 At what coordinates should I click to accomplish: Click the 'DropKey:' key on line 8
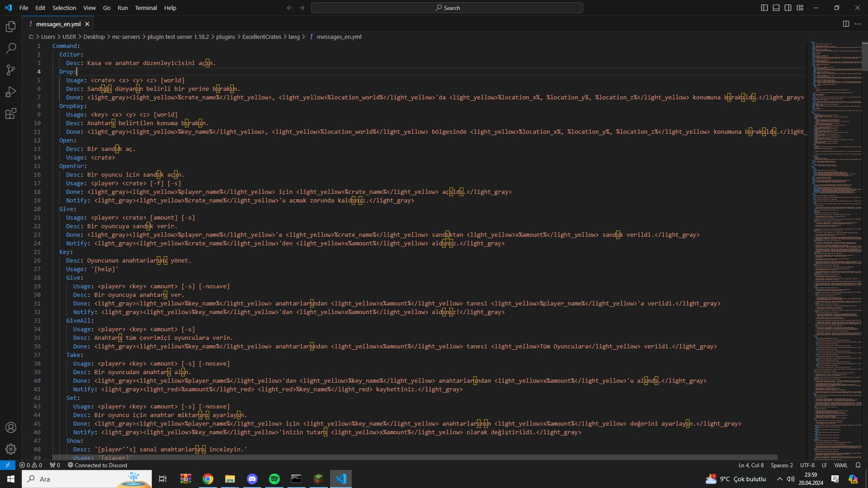pos(73,106)
